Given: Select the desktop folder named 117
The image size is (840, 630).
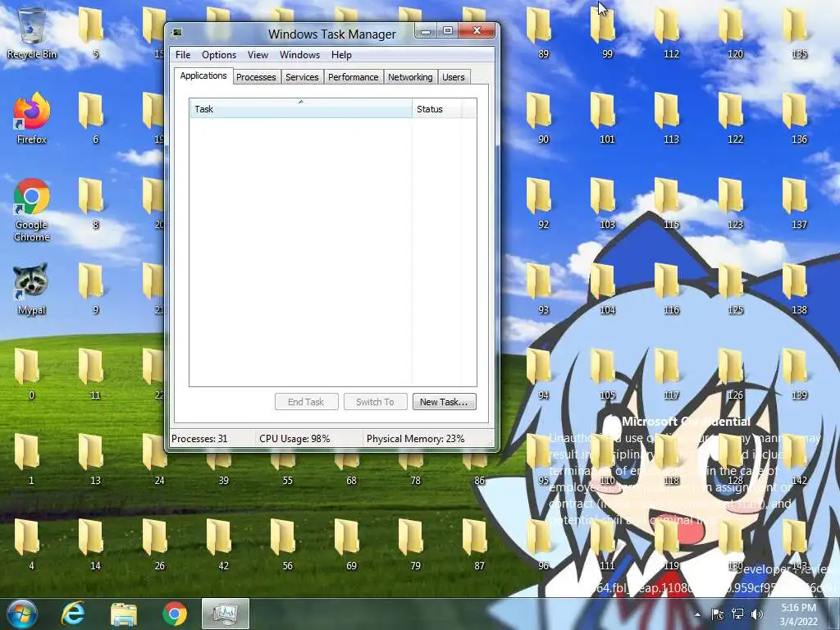Looking at the screenshot, I should pyautogui.click(x=671, y=374).
